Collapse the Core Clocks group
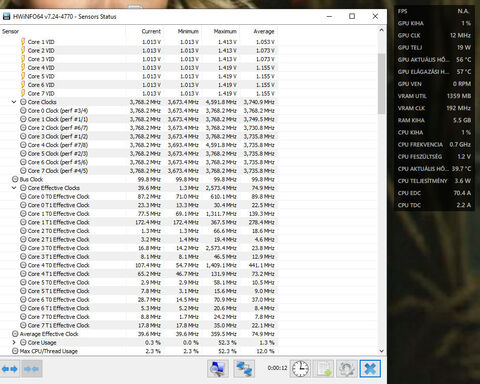The height and width of the screenshot is (384, 480). coord(14,102)
